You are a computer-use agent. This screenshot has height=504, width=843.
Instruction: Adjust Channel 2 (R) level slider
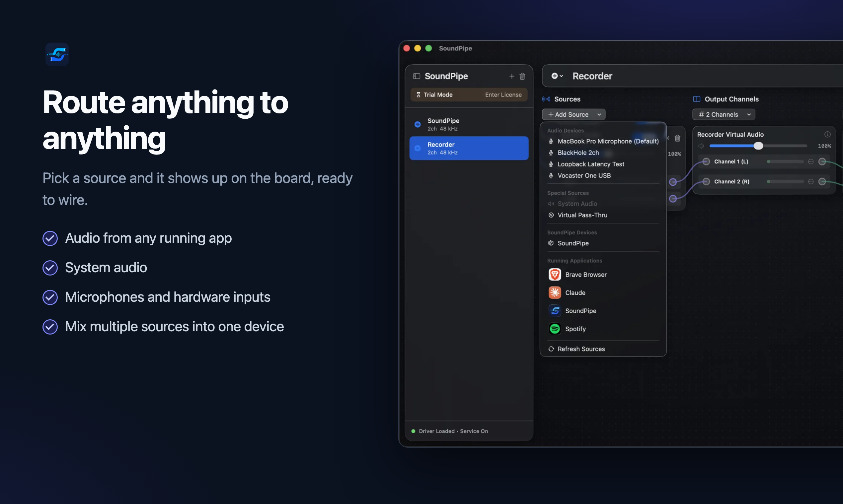point(785,182)
